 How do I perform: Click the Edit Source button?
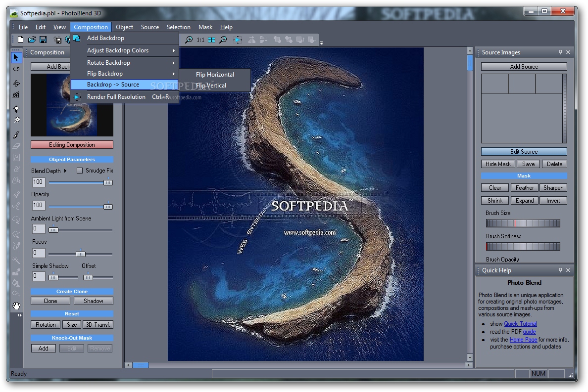pyautogui.click(x=524, y=152)
